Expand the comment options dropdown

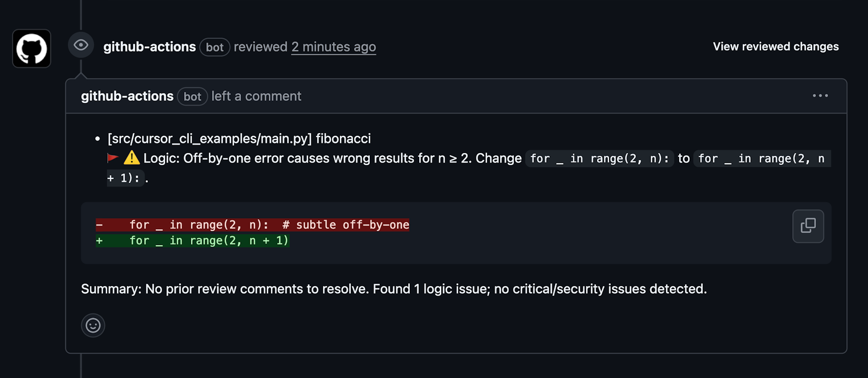[x=821, y=96]
